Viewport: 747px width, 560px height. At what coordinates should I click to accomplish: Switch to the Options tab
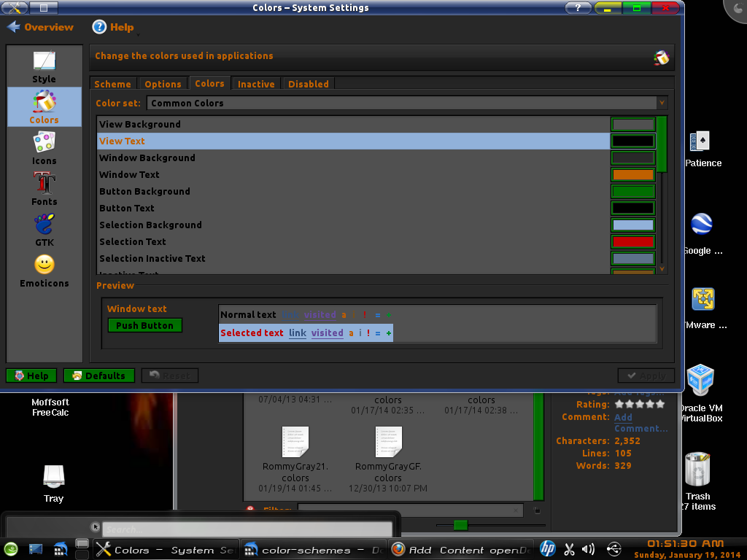coord(163,84)
